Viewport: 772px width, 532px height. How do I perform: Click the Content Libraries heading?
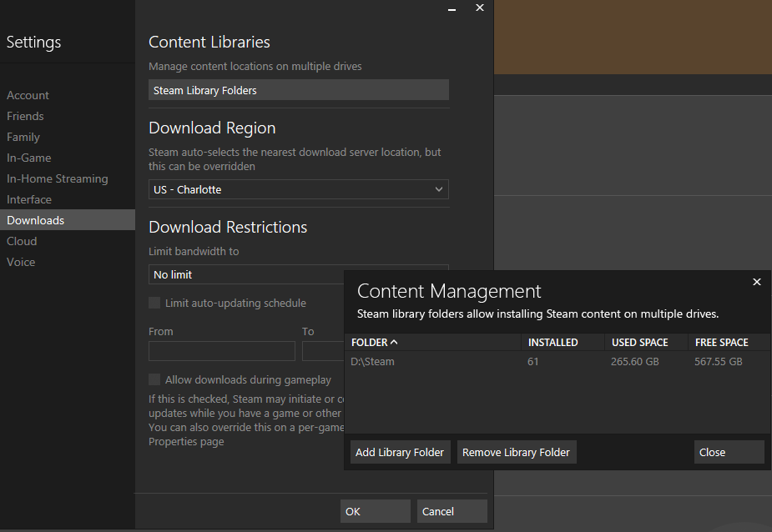[209, 43]
